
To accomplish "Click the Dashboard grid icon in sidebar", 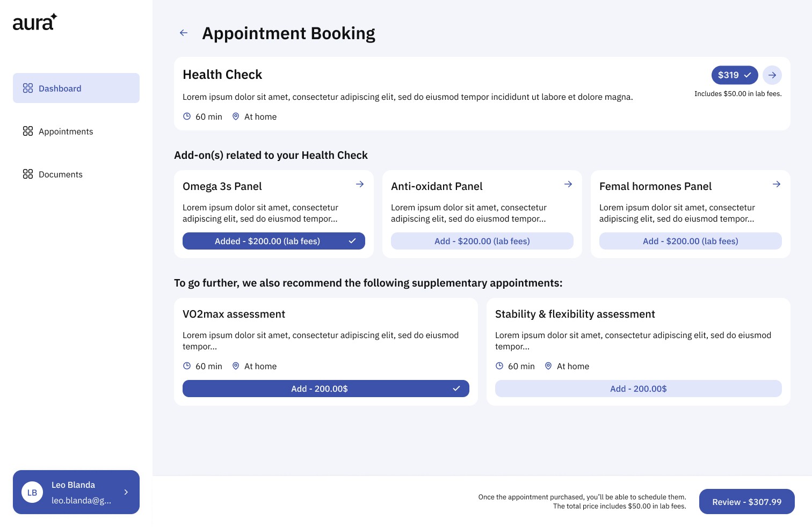I will click(28, 89).
